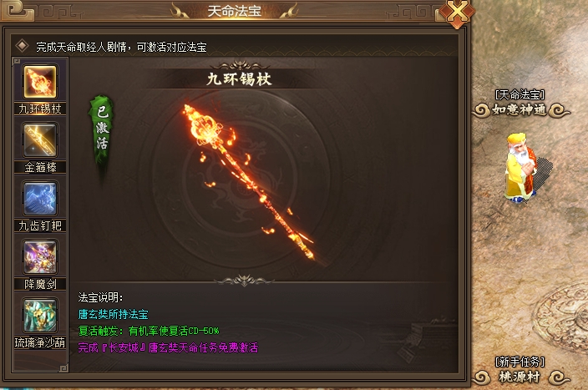The width and height of the screenshot is (588, 390).
Task: Select the 降魔剑 sword icon
Action: pos(40,257)
